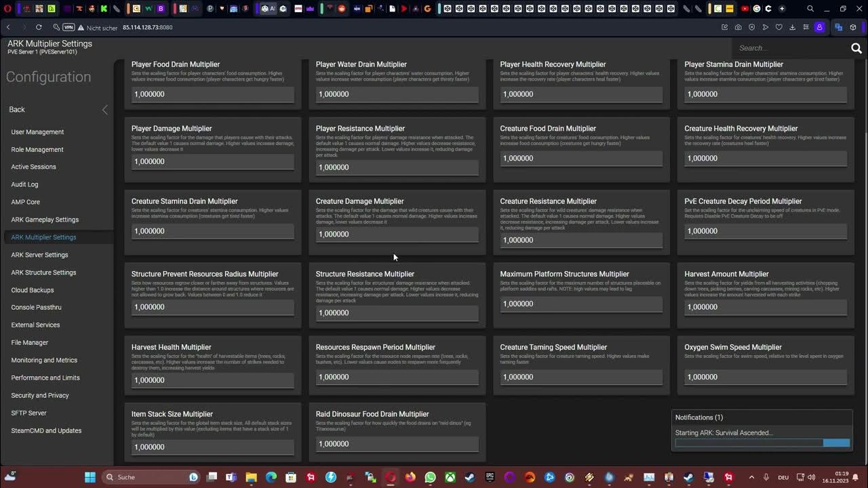Edit Structure Resistance Multiplier value
The width and height of the screenshot is (868, 488).
tap(397, 313)
